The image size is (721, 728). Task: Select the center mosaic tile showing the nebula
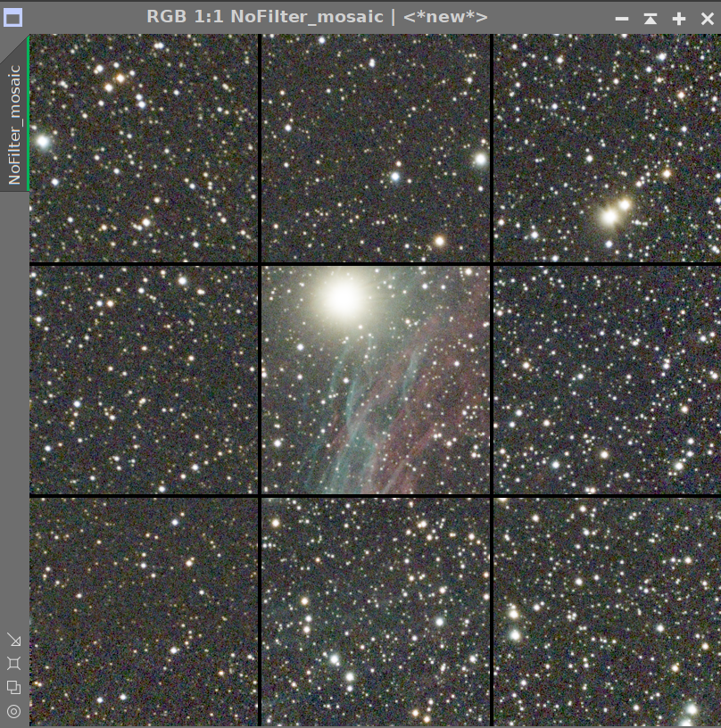tap(376, 380)
